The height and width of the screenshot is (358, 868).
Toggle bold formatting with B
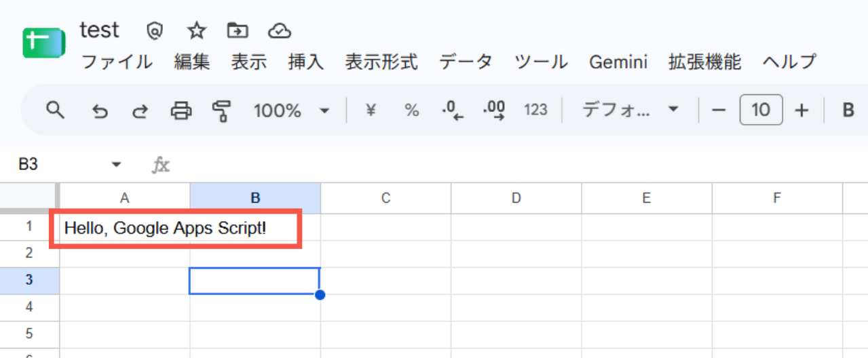pyautogui.click(x=848, y=111)
